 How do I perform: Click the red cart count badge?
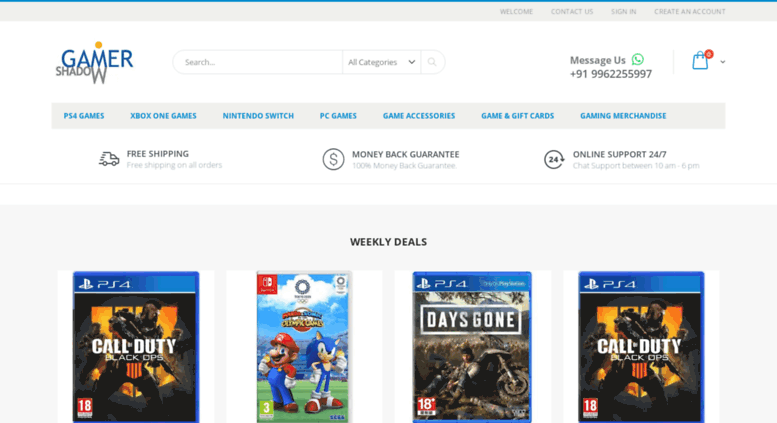(x=709, y=53)
